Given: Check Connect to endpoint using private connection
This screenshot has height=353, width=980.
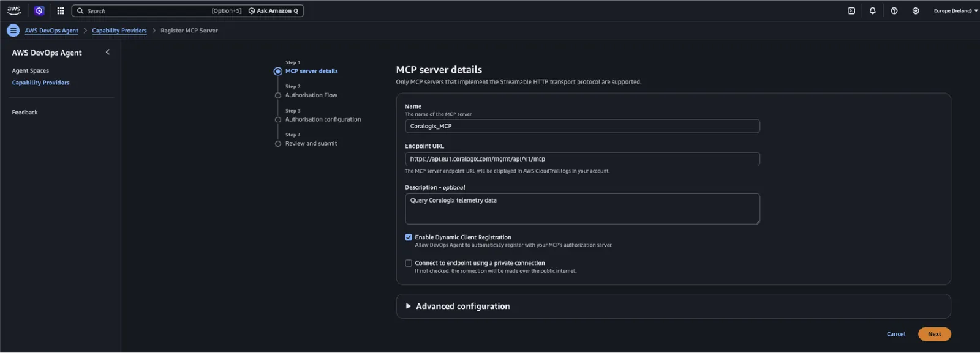Looking at the screenshot, I should (x=409, y=263).
